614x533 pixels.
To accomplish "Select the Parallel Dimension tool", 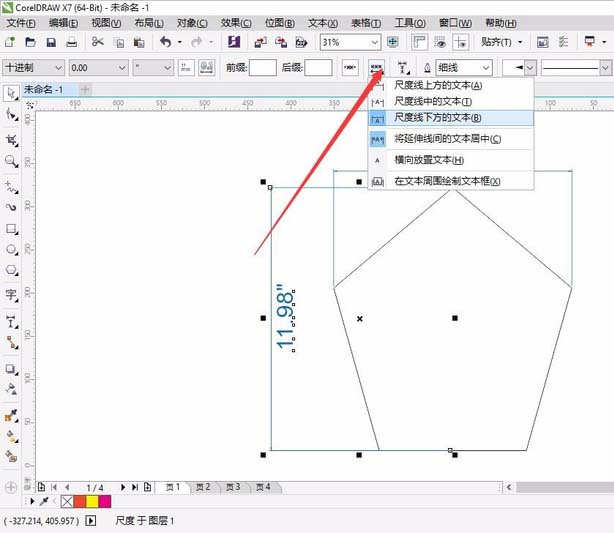I will (x=11, y=322).
